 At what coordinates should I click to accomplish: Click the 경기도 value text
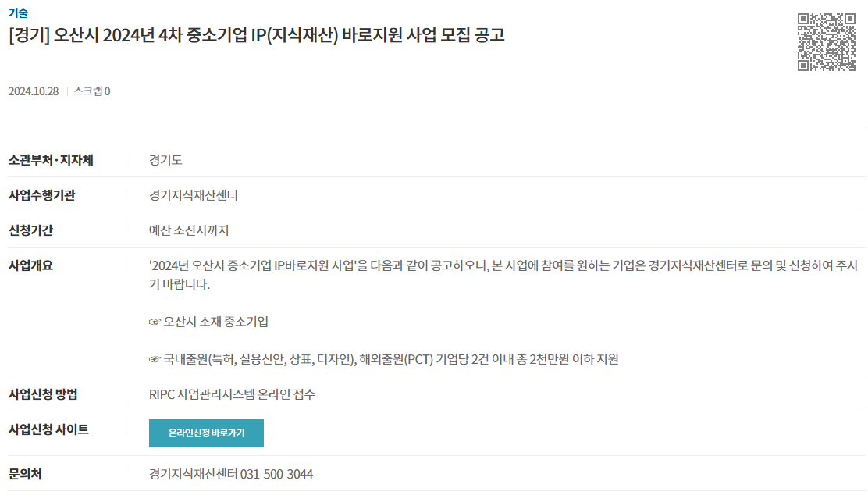pyautogui.click(x=165, y=160)
